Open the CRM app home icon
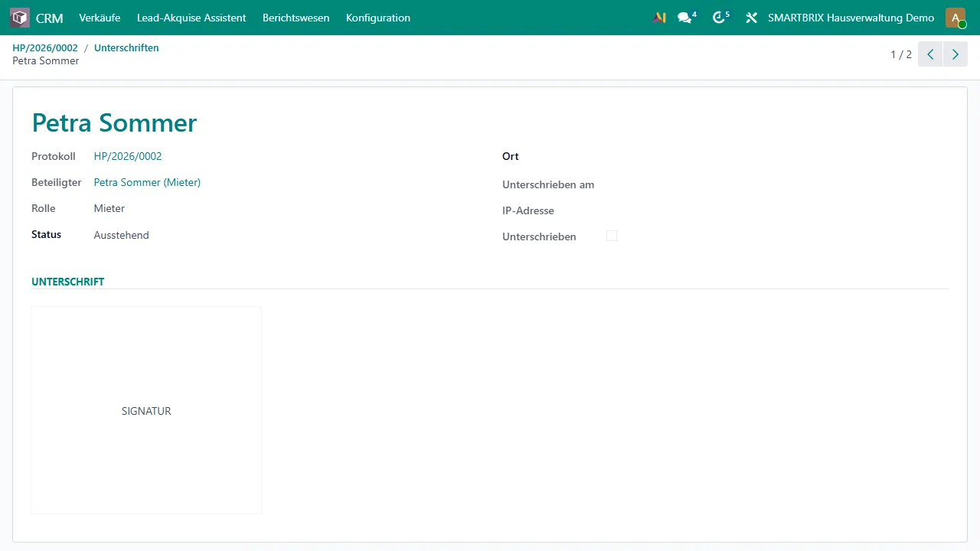This screenshot has height=551, width=980. click(x=20, y=18)
